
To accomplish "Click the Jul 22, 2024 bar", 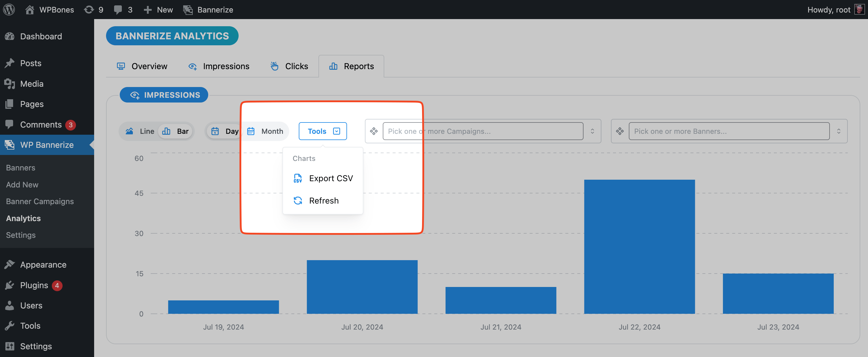I will [640, 247].
